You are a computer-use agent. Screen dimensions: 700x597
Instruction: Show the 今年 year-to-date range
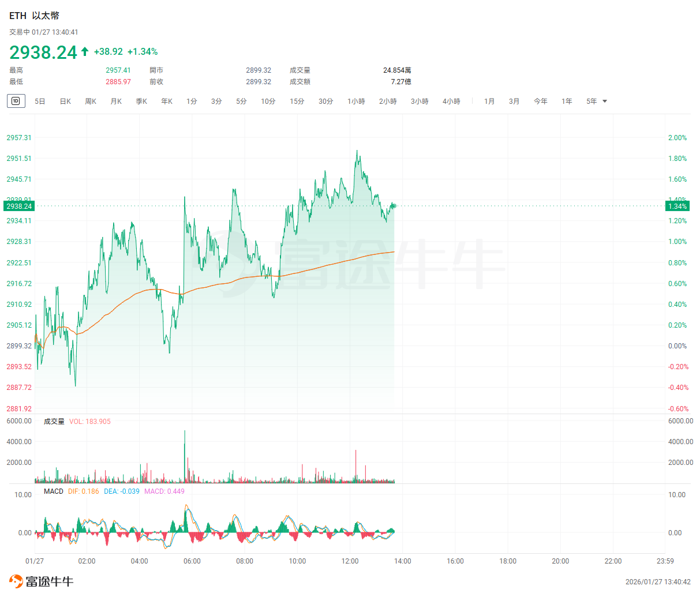coord(540,102)
